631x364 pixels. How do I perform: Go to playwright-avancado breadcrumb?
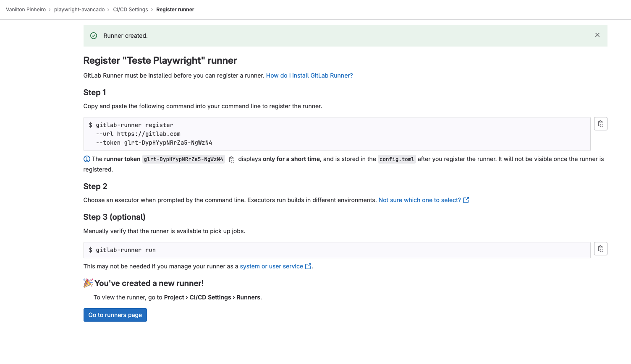(x=79, y=10)
